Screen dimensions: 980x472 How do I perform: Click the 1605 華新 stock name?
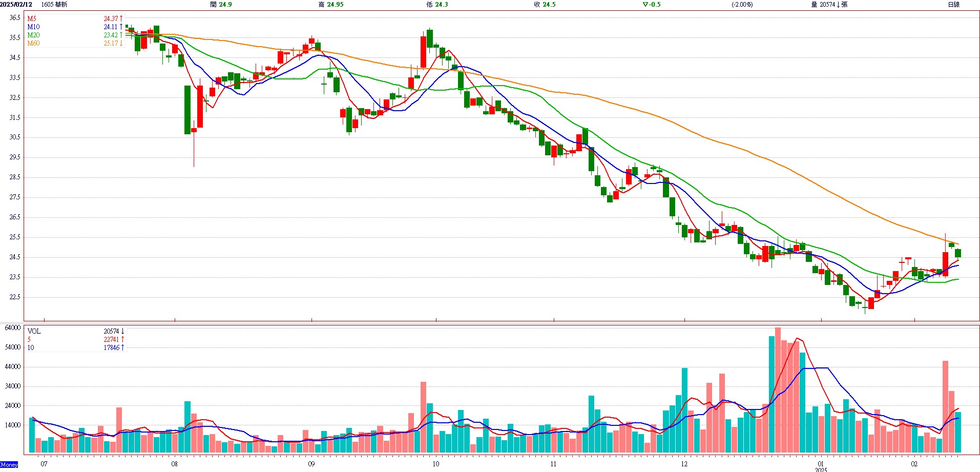[54, 5]
